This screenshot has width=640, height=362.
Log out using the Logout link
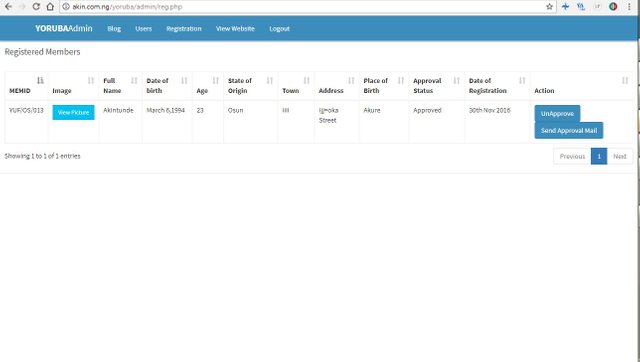point(279,29)
